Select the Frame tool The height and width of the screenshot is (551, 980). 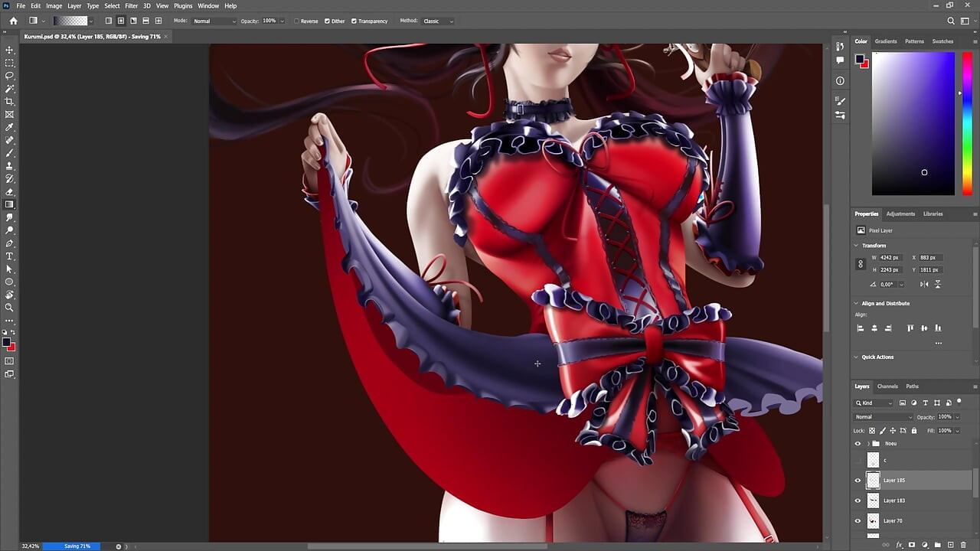10,115
